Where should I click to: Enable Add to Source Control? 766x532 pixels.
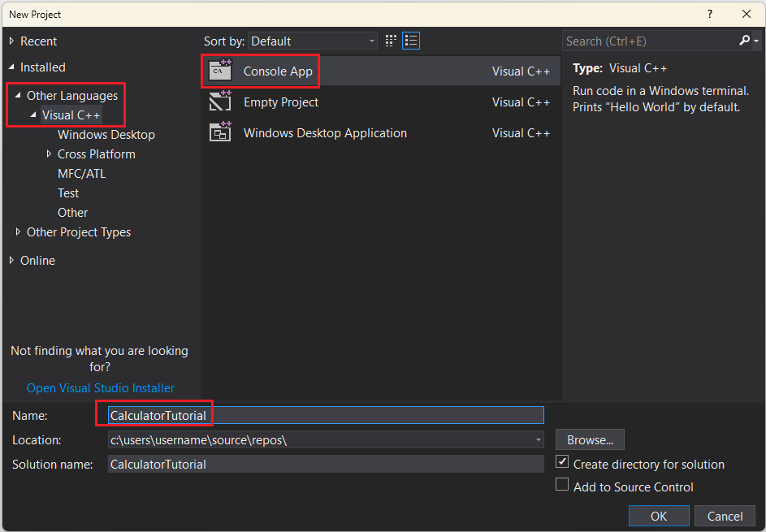click(x=561, y=484)
